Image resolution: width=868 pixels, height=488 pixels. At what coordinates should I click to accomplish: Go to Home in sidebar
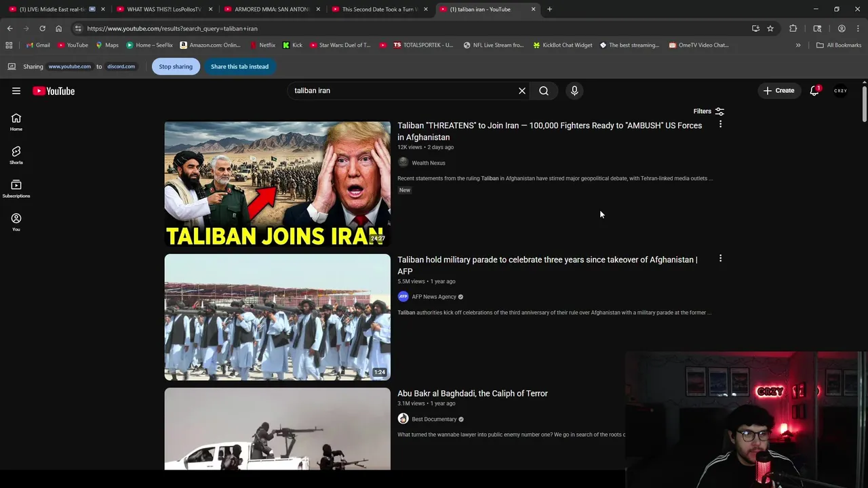(16, 122)
